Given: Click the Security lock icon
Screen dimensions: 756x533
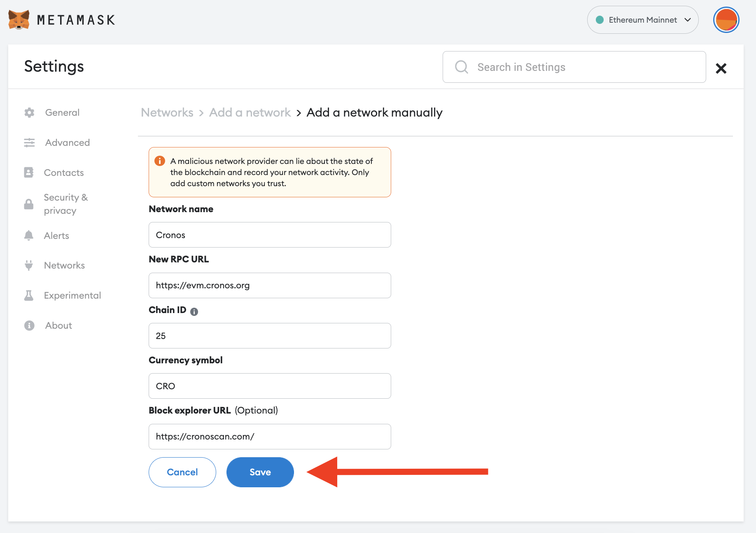Looking at the screenshot, I should [x=29, y=204].
